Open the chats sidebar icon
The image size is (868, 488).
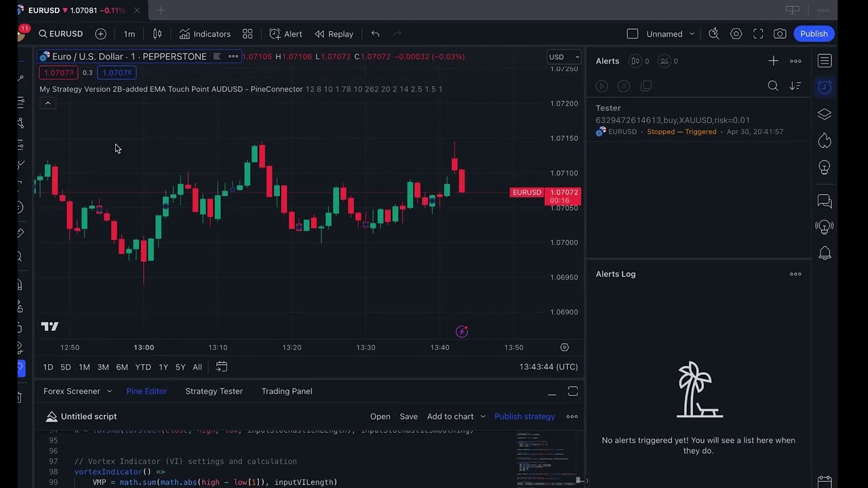click(825, 201)
